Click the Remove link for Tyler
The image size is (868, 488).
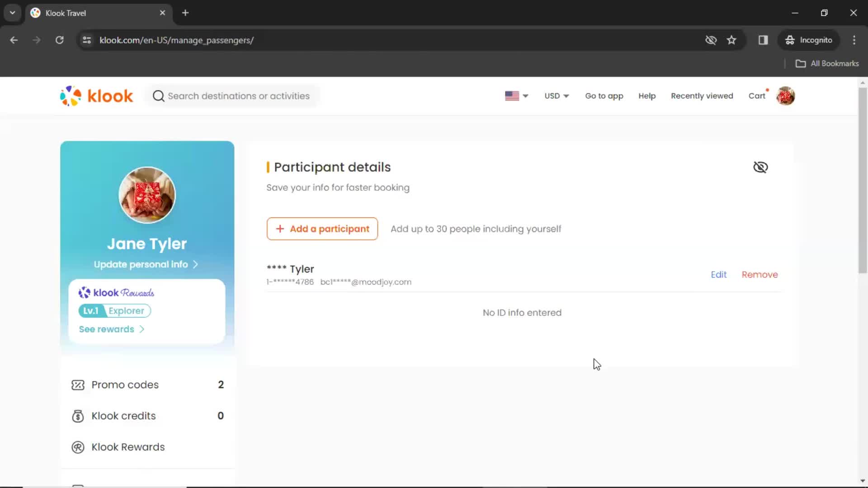(760, 275)
